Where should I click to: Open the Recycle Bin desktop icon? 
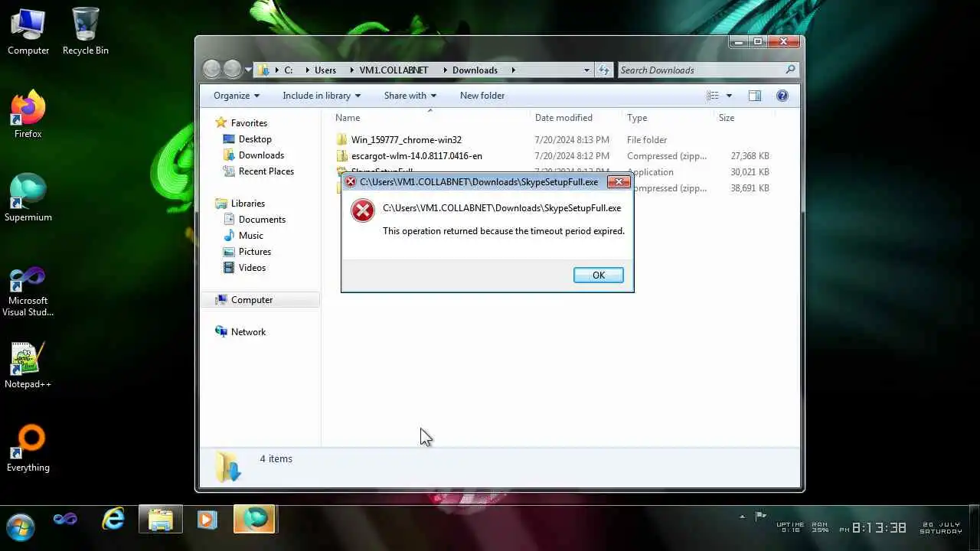click(85, 32)
